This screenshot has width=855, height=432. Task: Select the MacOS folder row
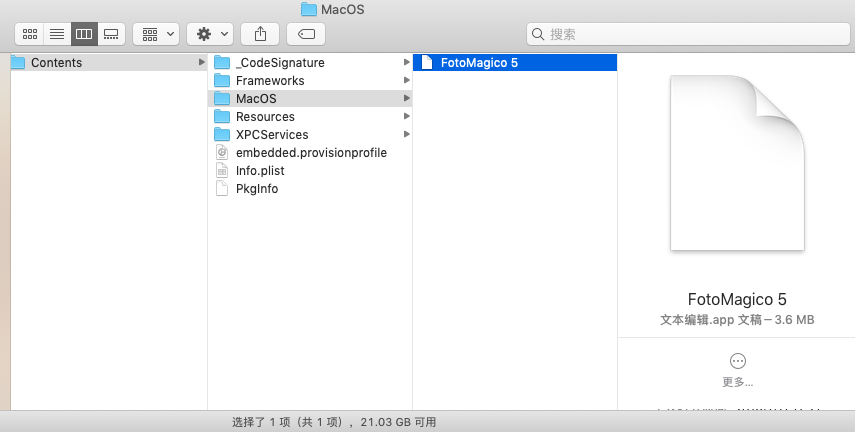[x=310, y=98]
